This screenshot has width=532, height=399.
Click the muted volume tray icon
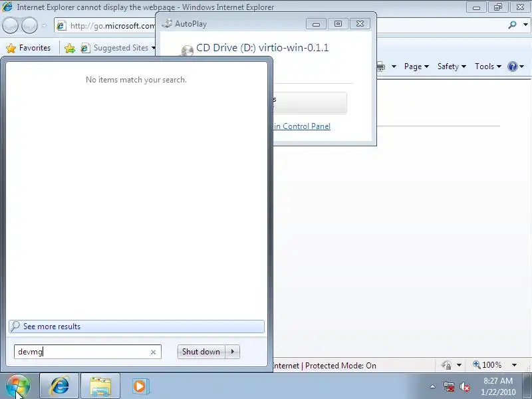(x=464, y=387)
